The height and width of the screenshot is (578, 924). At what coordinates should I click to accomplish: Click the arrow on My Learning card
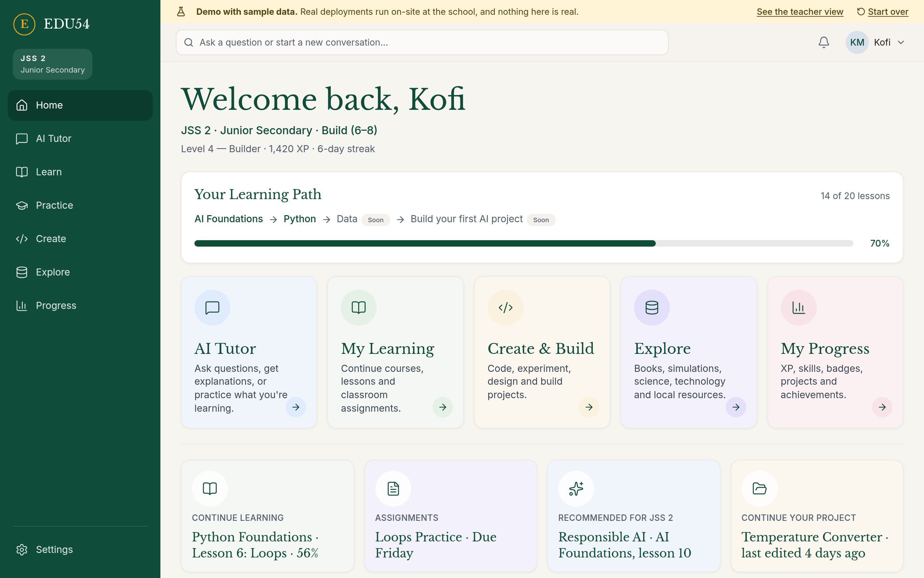(442, 407)
